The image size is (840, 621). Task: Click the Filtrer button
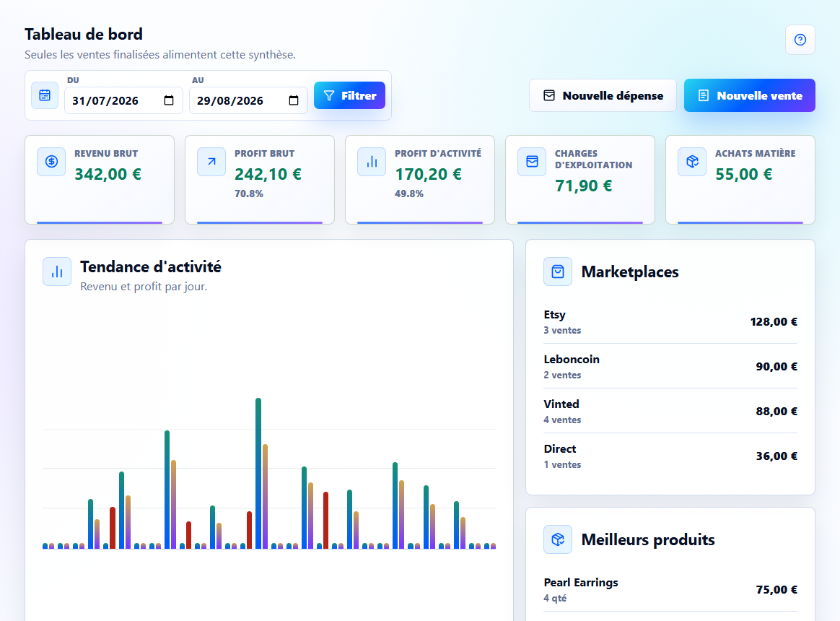(349, 95)
